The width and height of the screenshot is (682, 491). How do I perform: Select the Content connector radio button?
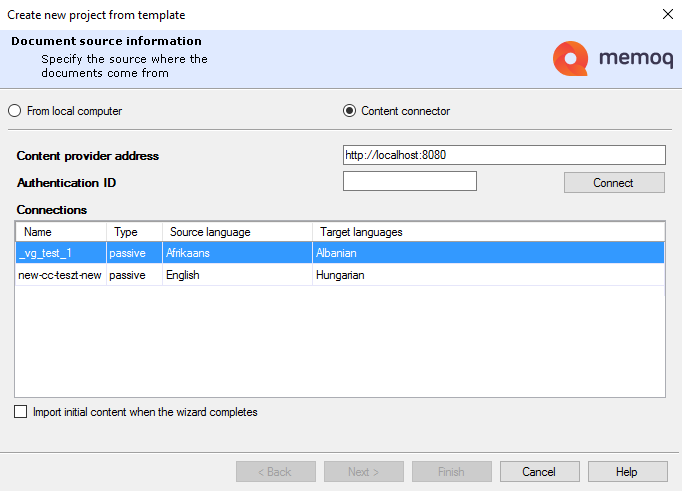(349, 111)
